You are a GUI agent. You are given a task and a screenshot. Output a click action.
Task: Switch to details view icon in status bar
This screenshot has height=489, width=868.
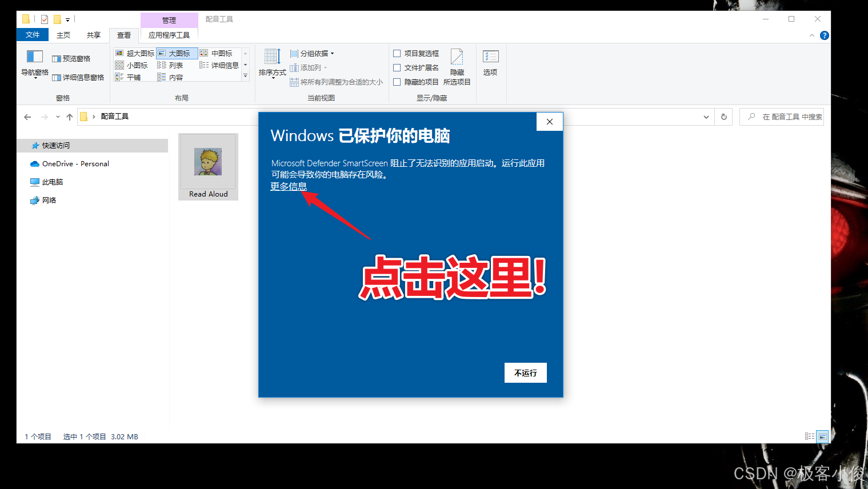(x=810, y=436)
